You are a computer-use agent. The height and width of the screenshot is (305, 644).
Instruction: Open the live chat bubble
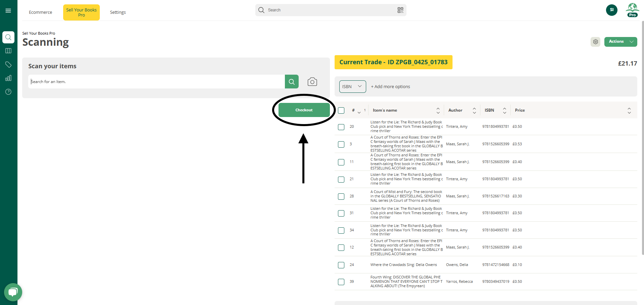point(13,292)
